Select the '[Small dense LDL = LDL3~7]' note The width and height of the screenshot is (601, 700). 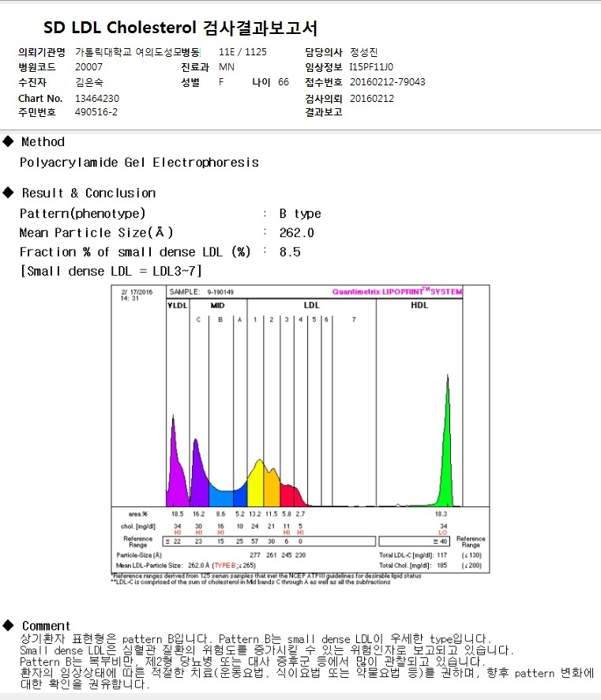[111, 272]
